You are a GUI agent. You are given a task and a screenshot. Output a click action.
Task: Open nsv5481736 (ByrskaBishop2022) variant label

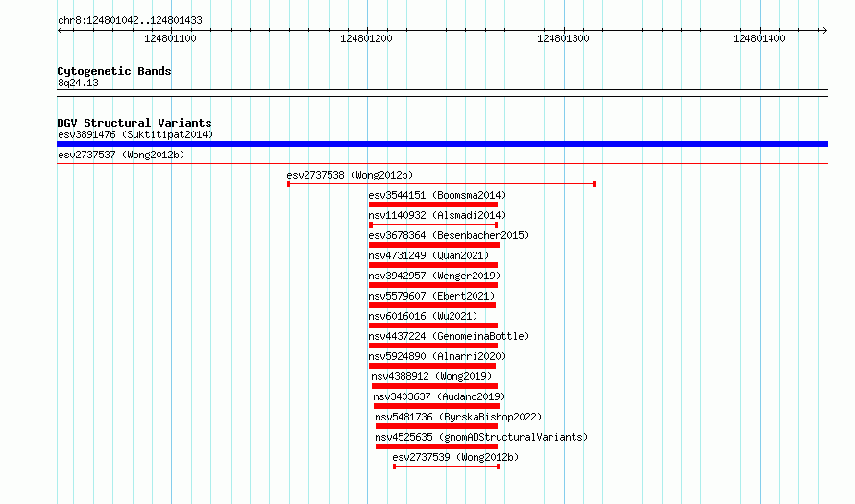tap(458, 417)
